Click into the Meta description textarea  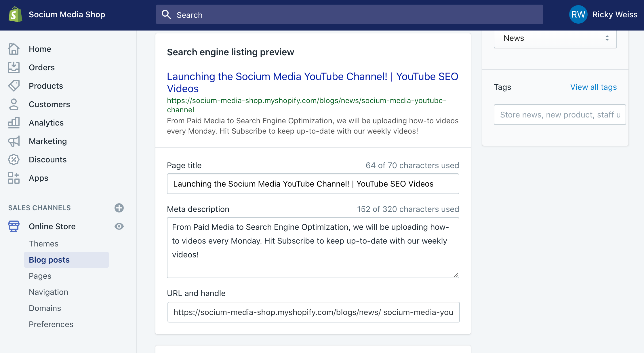click(x=313, y=248)
